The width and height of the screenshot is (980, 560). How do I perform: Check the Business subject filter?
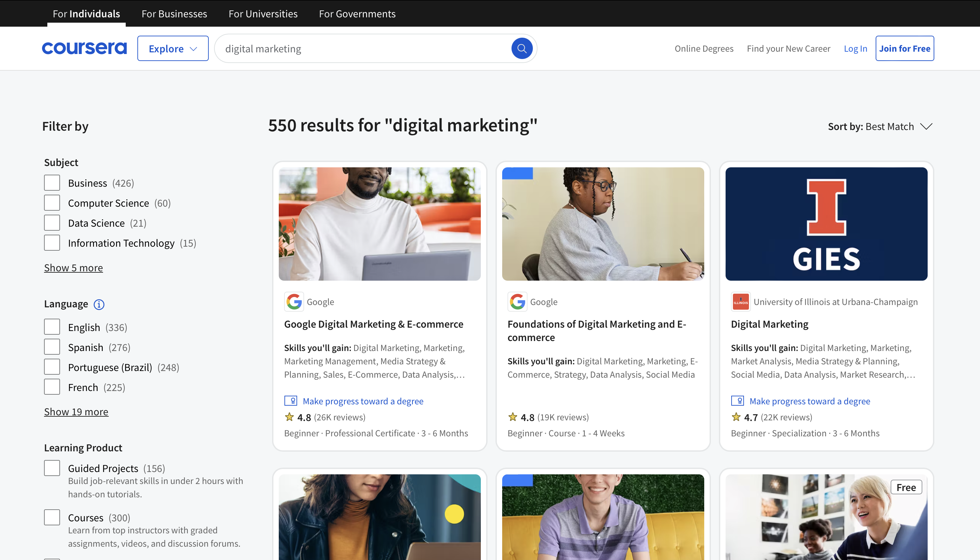[52, 183]
